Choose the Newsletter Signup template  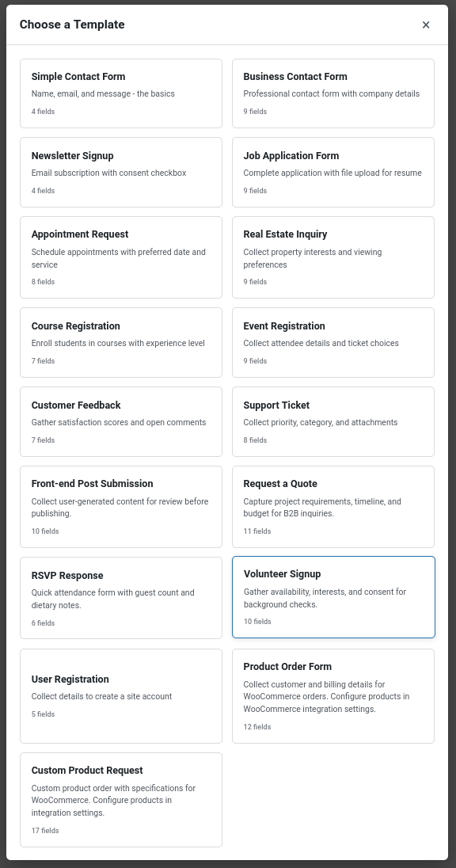pyautogui.click(x=120, y=172)
